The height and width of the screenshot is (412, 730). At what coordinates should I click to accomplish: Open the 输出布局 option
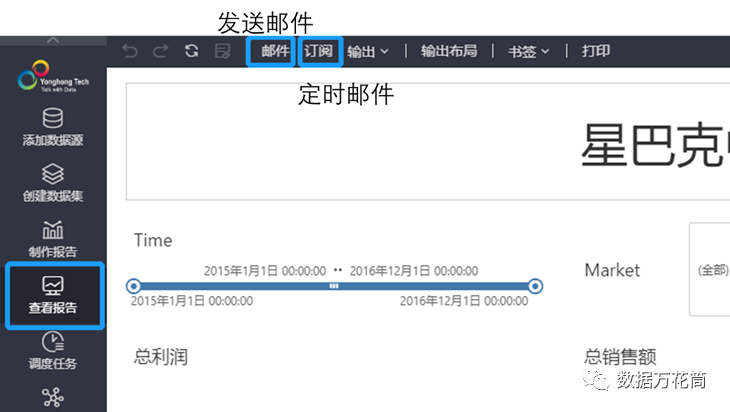point(449,51)
